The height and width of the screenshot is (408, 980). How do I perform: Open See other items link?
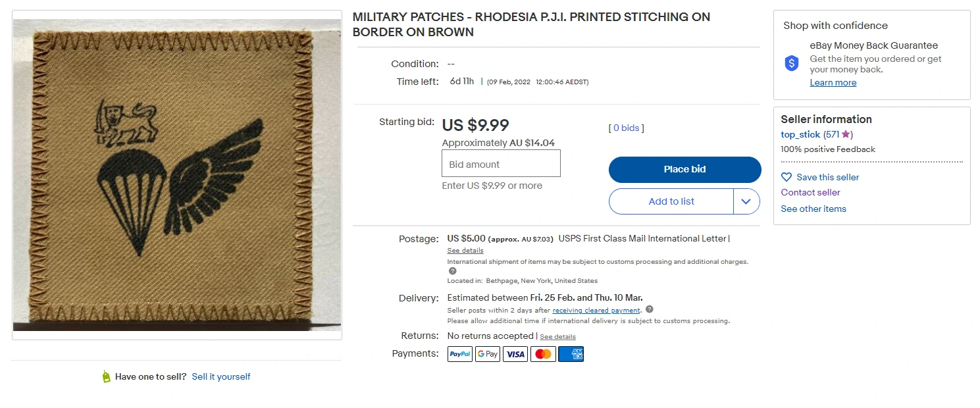(813, 209)
